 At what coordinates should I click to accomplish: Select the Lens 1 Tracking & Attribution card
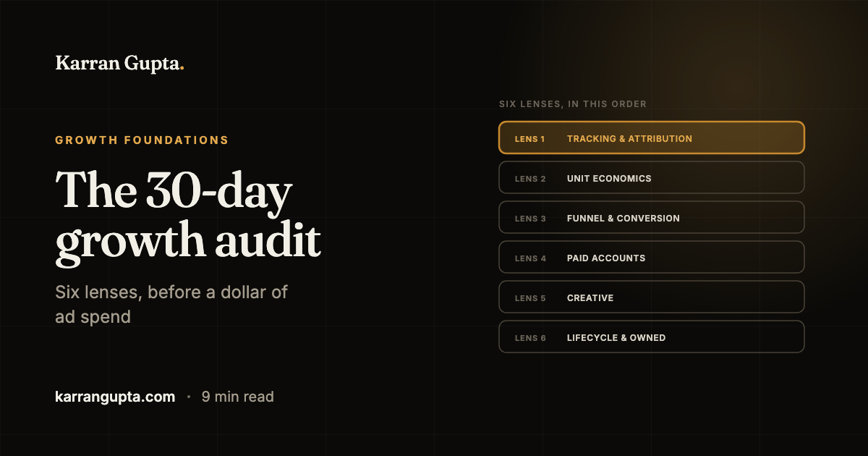click(652, 138)
